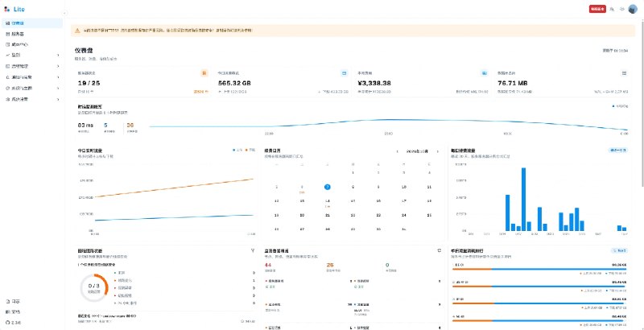The height and width of the screenshot is (330, 644).
Task: Click the eighth sidebar item's gear icon
Action: [x=7, y=99]
